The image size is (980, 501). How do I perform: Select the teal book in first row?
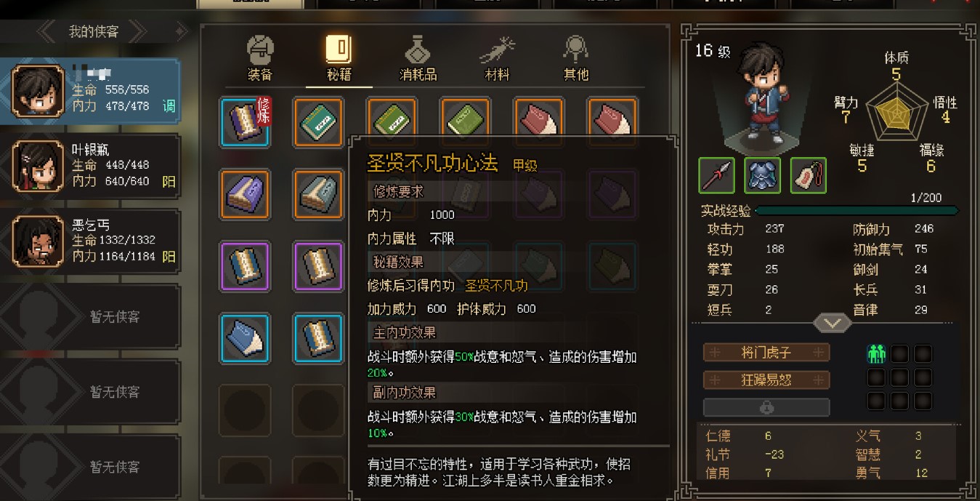318,122
